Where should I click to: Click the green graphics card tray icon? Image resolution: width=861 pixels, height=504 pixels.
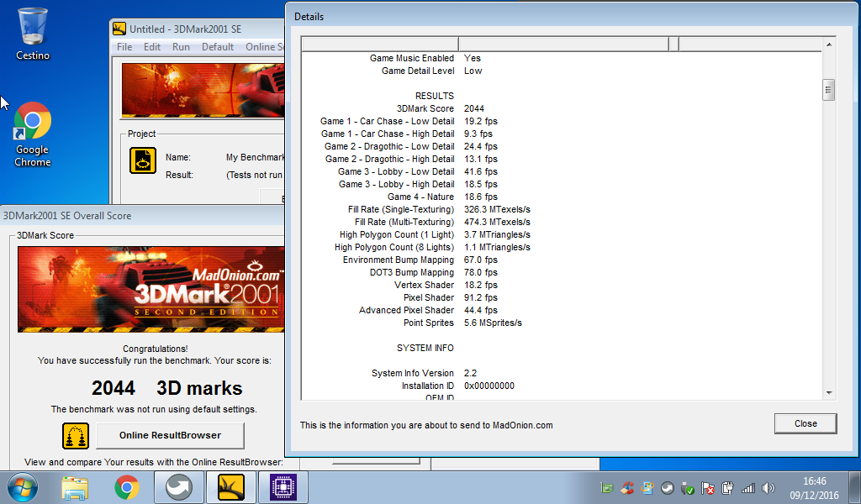click(x=607, y=487)
